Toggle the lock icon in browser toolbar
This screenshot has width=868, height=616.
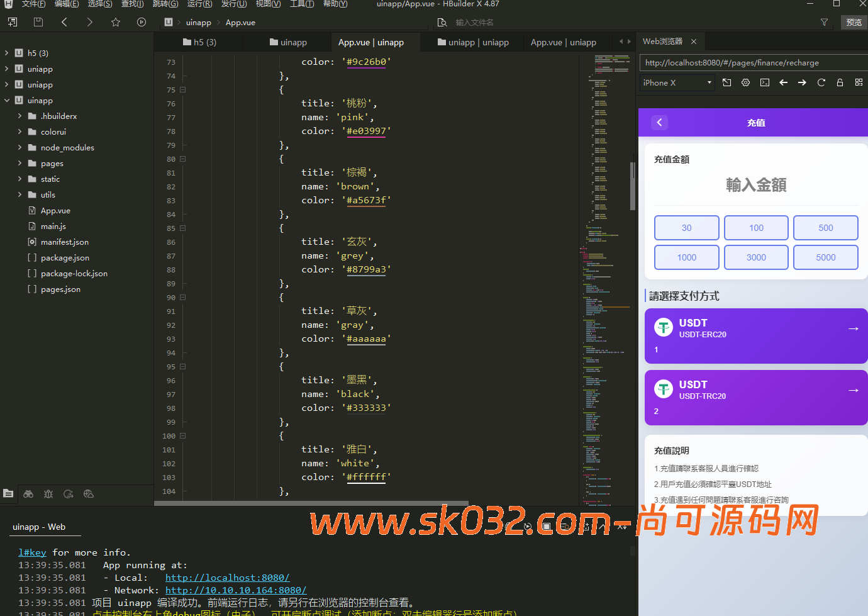pos(840,82)
